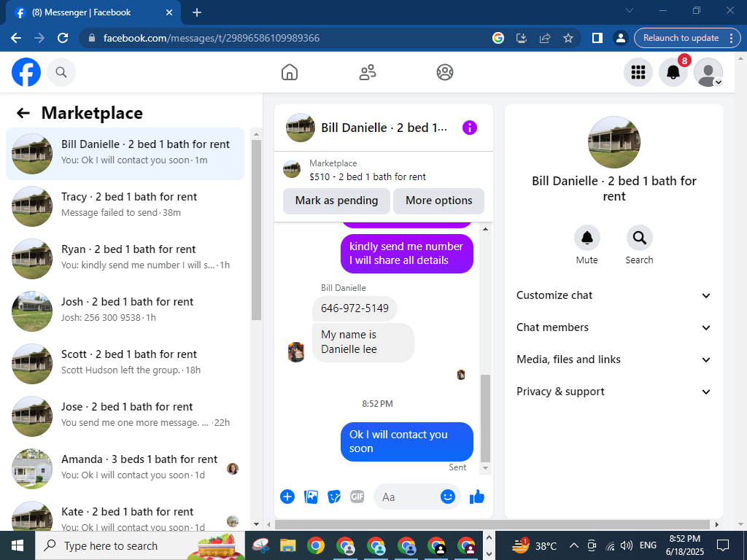Image resolution: width=747 pixels, height=560 pixels.
Task: Click $510 - 2 bed 1 bath listing link
Action: pos(368,176)
